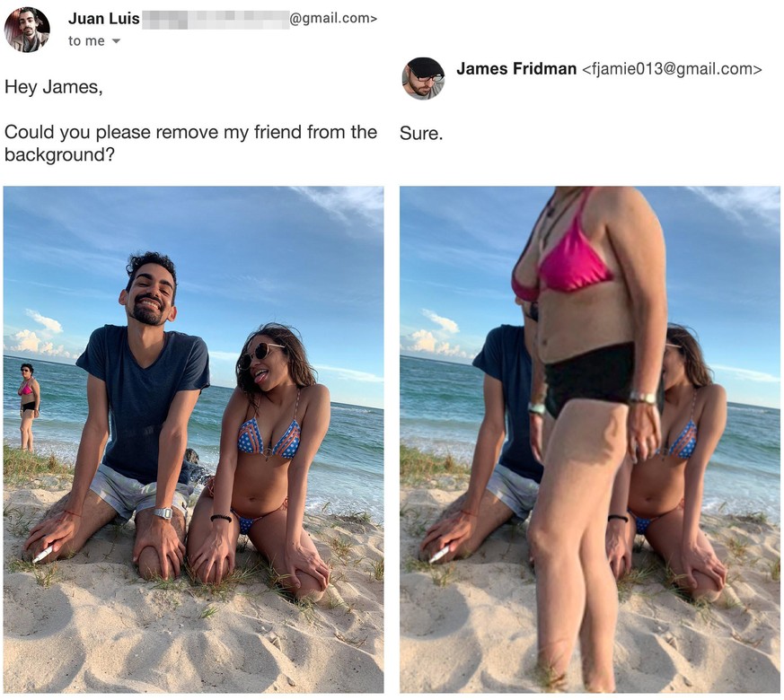Open the edited photo in James's reply
Screen dimensions: 784x700
click(590, 439)
